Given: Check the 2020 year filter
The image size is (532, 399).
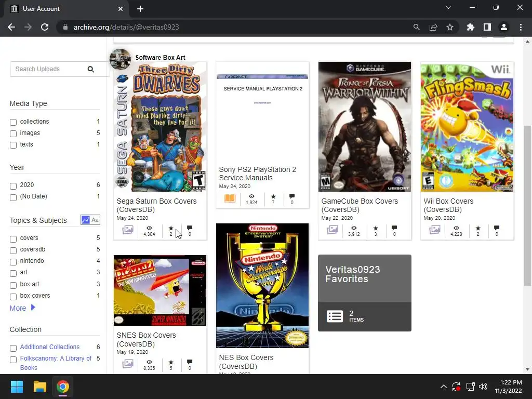Looking at the screenshot, I should click(x=13, y=186).
